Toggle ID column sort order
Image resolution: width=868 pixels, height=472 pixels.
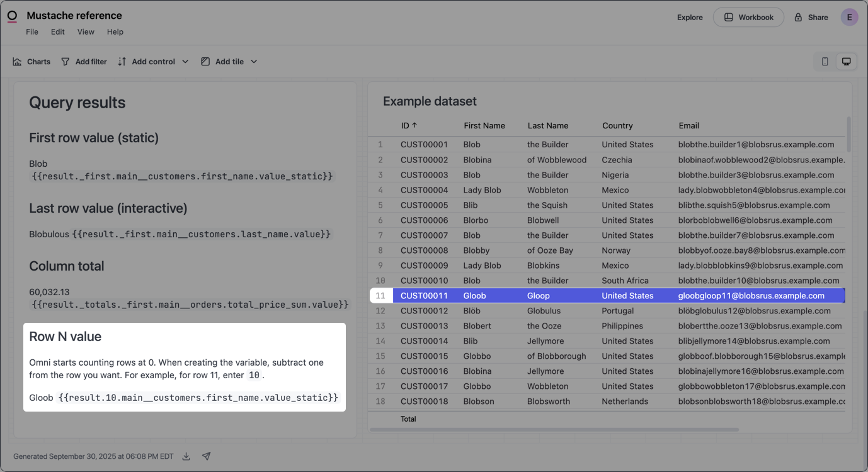tap(409, 125)
